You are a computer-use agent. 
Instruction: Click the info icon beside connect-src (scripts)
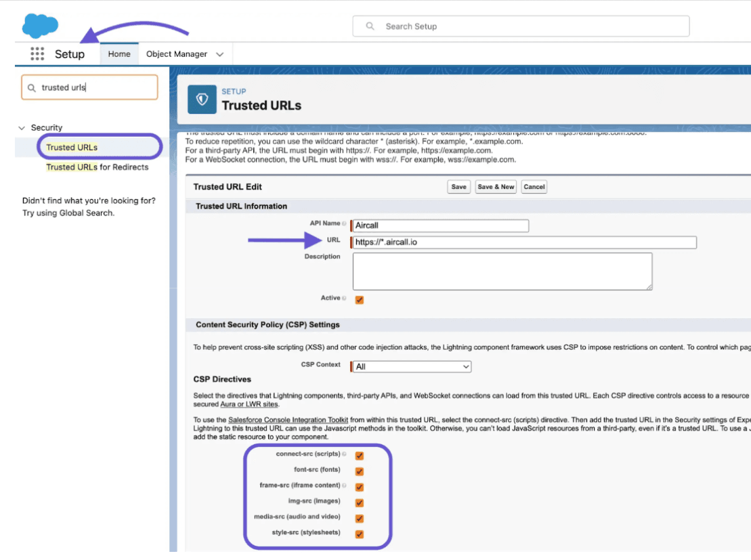tap(345, 454)
